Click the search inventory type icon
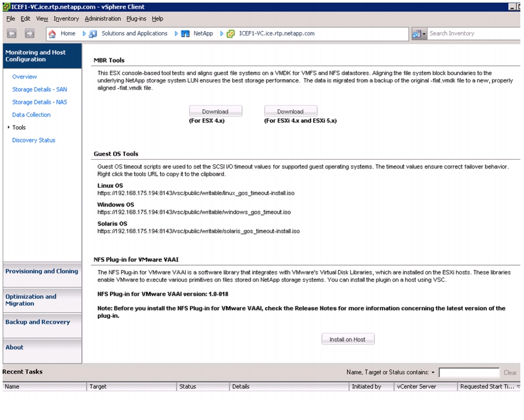524x420 pixels. (x=417, y=33)
